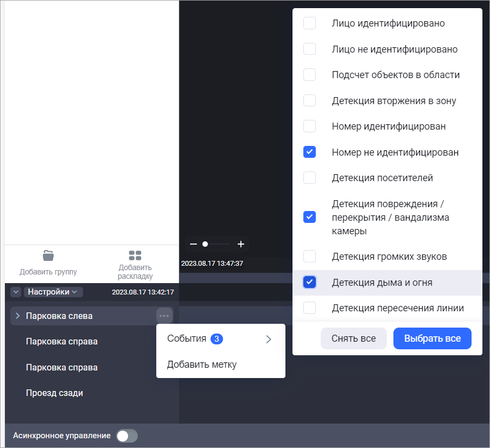Click the minus zoom-out icon
The image size is (490, 448).
pyautogui.click(x=193, y=244)
